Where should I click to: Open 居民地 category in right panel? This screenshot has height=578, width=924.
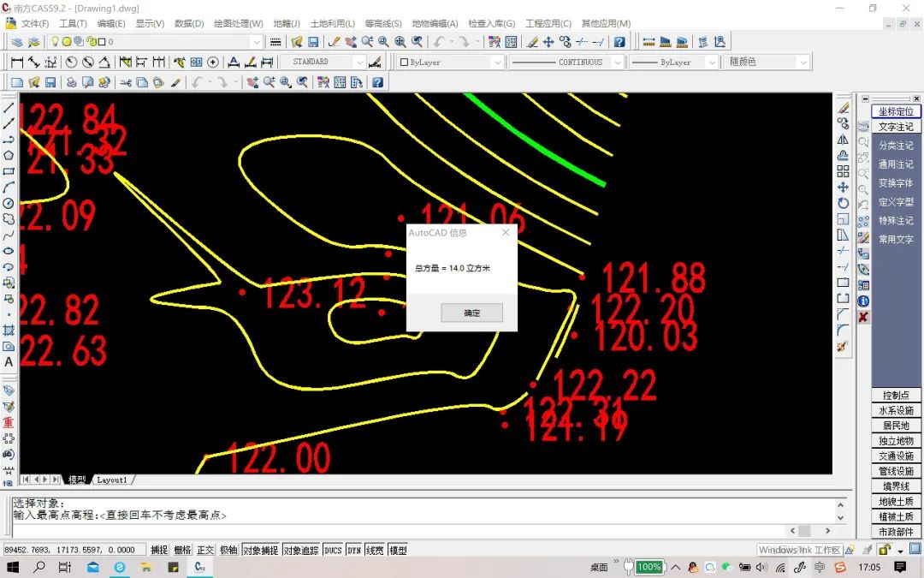[x=896, y=426]
